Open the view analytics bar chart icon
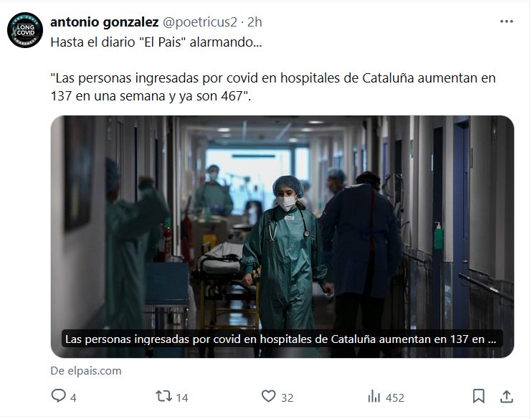This screenshot has width=532, height=419. (x=374, y=396)
